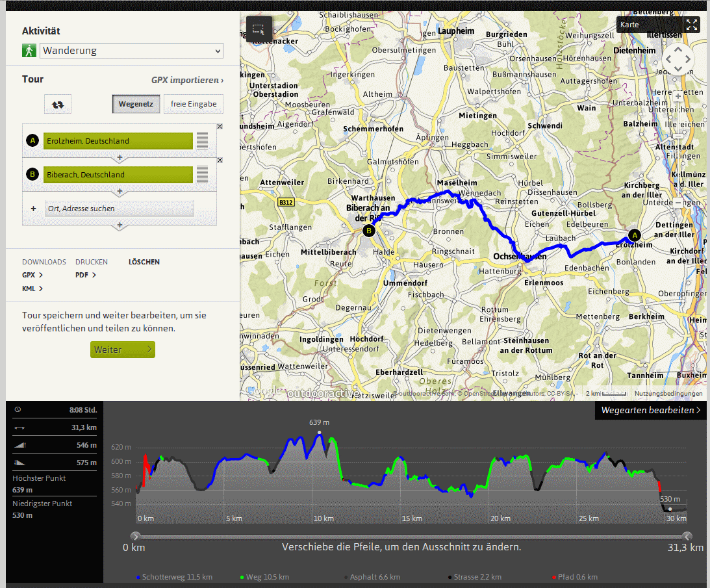Open the Wanderung activity dropdown
This screenshot has height=588, width=710.
click(131, 51)
